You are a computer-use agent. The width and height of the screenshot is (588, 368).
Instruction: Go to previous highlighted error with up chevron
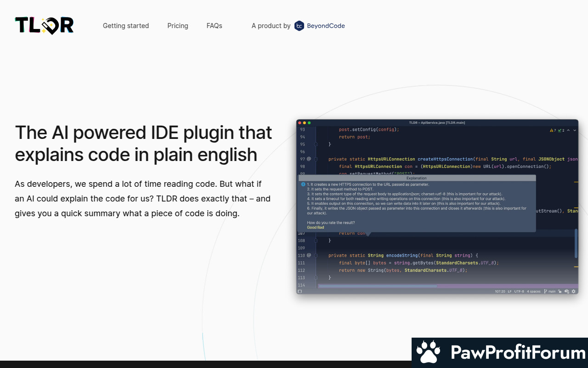[x=568, y=130]
